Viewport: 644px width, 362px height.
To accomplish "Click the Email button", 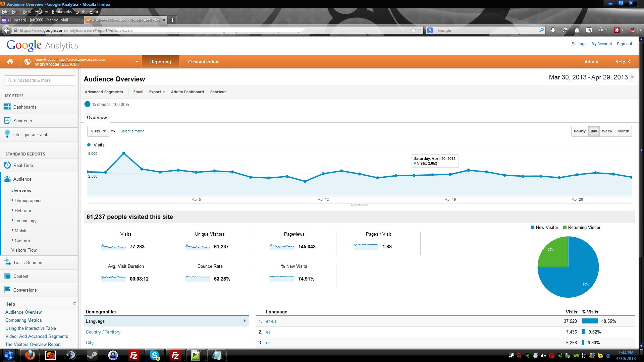I will pyautogui.click(x=138, y=92).
